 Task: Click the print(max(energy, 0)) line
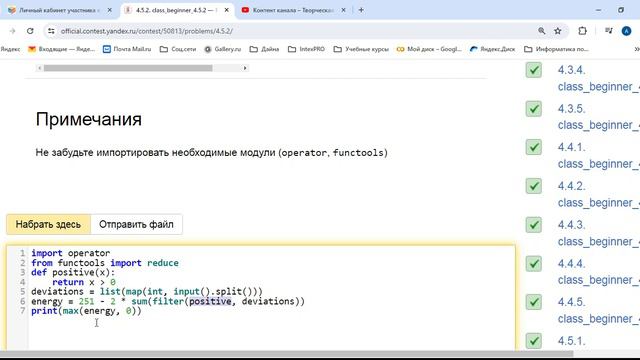pyautogui.click(x=86, y=311)
